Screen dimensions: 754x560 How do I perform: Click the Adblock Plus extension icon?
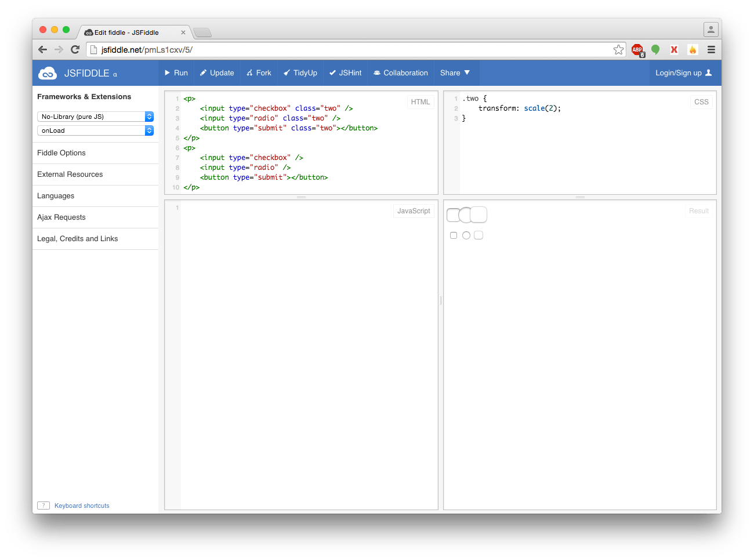tap(637, 50)
